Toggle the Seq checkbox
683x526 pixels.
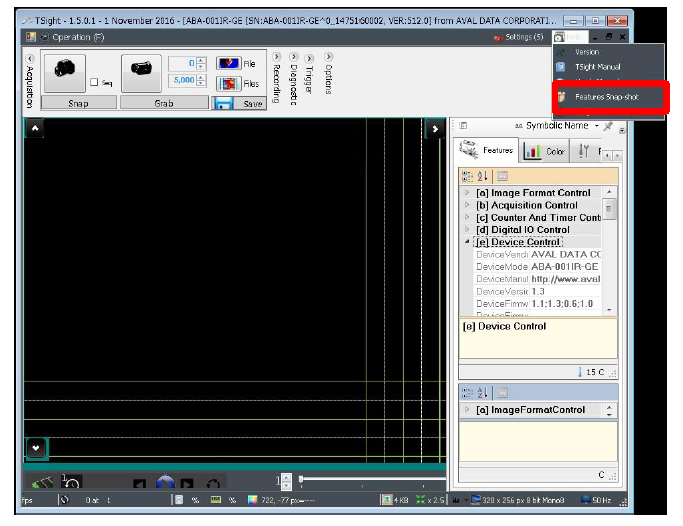[94, 83]
